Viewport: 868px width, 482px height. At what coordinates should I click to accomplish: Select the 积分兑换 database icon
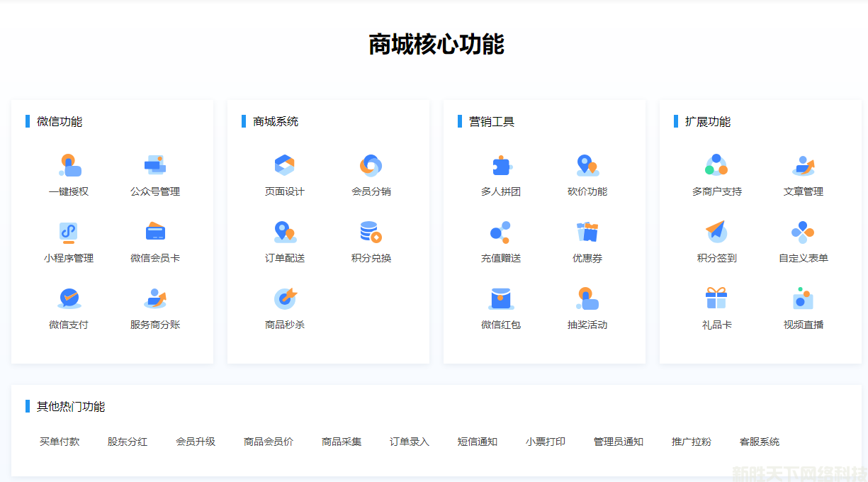point(371,232)
